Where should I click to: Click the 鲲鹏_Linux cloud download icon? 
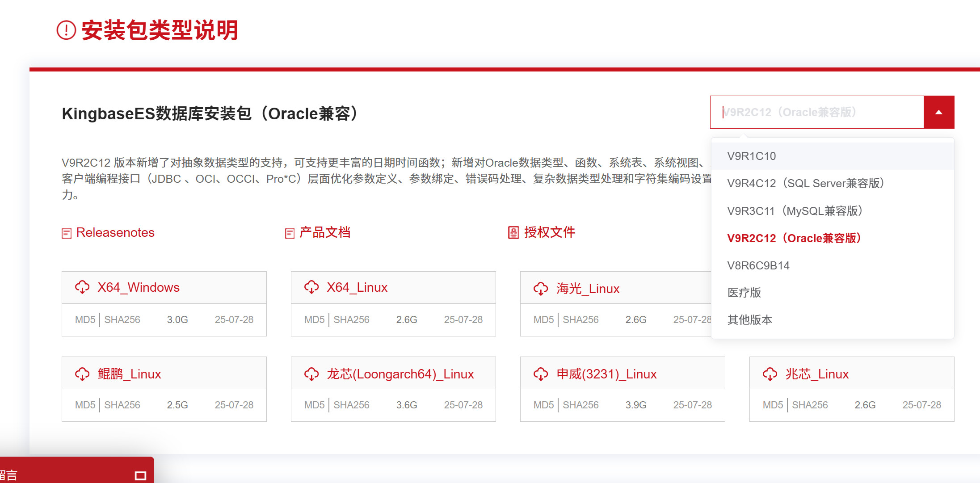coord(82,374)
